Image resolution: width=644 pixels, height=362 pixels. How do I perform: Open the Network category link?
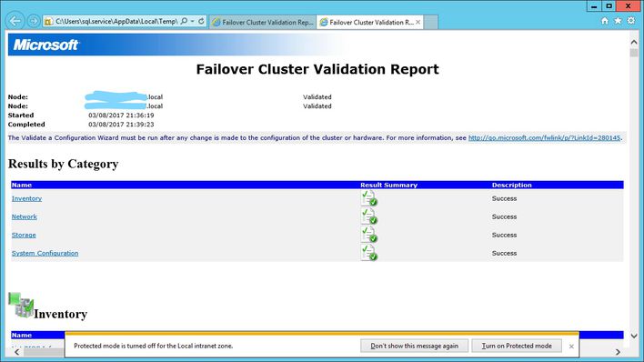25,216
